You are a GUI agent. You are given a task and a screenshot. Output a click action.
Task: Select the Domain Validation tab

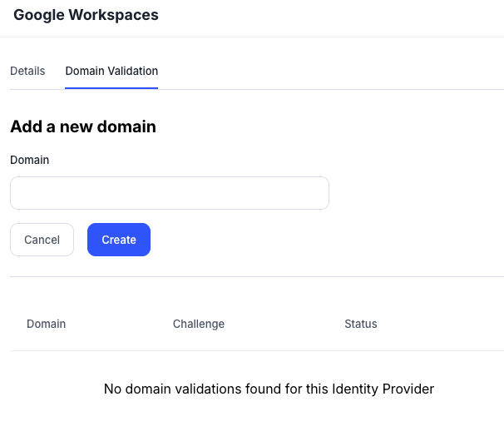[111, 71]
